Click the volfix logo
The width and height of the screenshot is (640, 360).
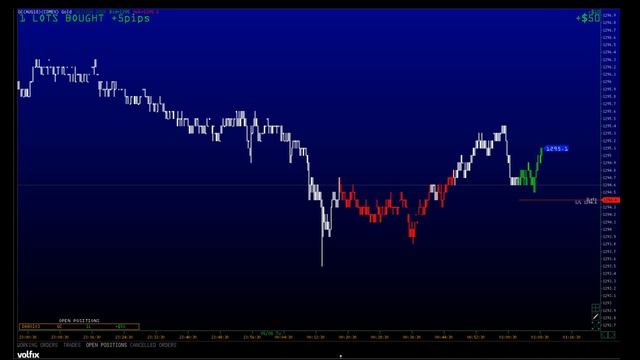(x=29, y=355)
